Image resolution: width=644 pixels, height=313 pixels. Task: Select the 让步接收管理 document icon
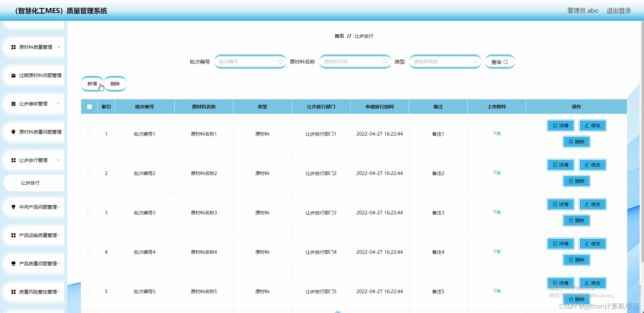13,103
